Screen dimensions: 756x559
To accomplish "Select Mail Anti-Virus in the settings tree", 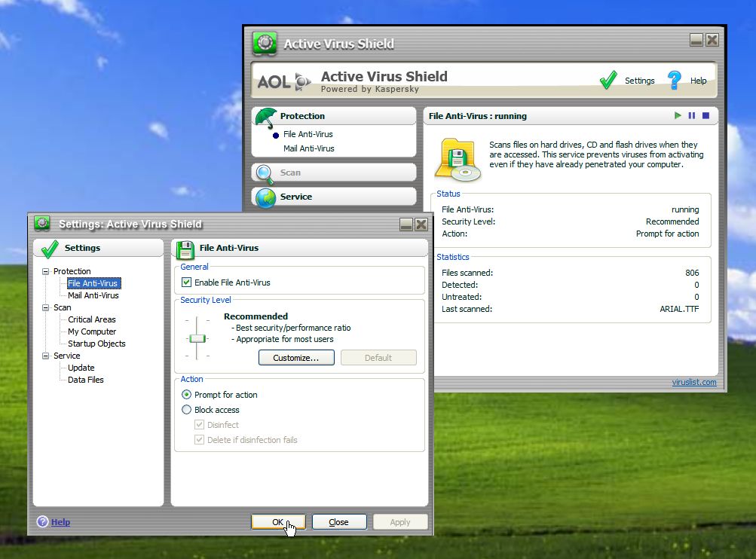I will (x=93, y=295).
